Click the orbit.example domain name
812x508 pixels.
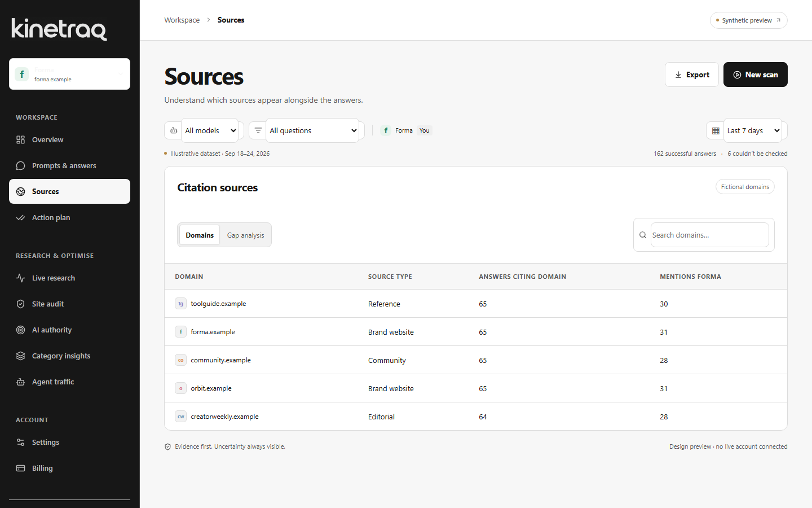tap(211, 388)
